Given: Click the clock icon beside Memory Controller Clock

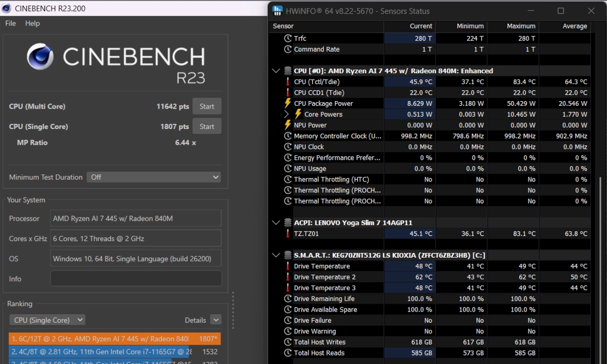Looking at the screenshot, I should 288,136.
